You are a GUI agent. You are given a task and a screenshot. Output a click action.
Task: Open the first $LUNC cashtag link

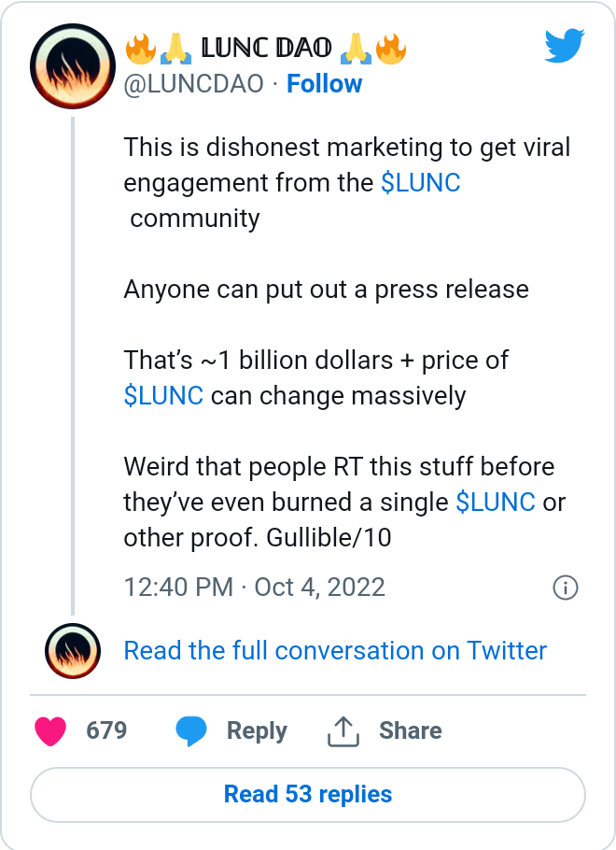pos(421,182)
